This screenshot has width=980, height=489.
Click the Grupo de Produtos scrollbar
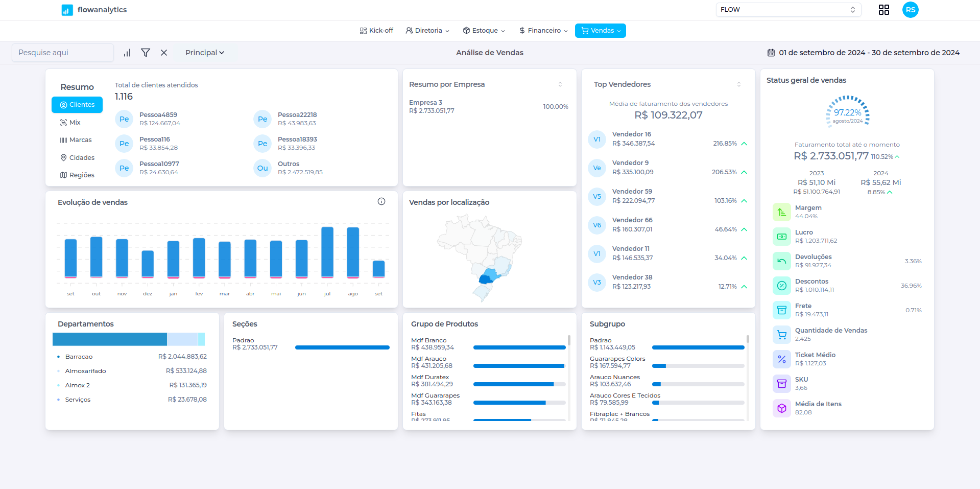pos(569,340)
